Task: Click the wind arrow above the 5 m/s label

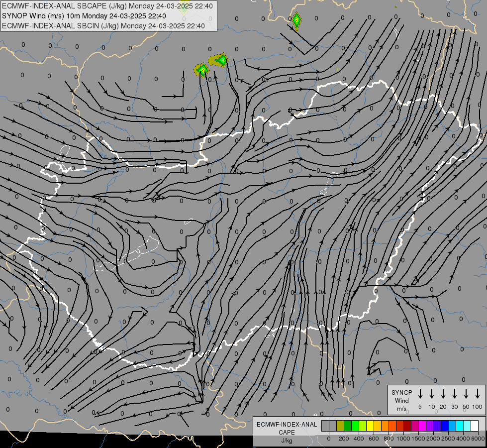Action: pyautogui.click(x=420, y=394)
